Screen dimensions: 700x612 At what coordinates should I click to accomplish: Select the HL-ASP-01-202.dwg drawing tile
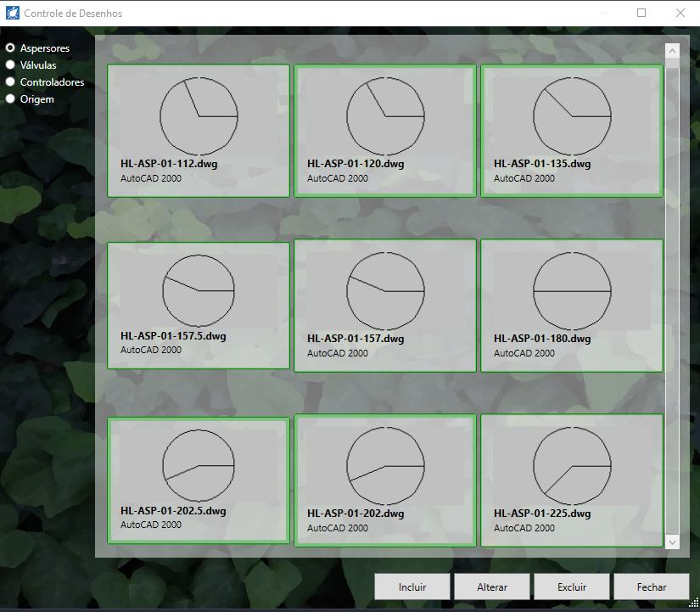pyautogui.click(x=385, y=480)
